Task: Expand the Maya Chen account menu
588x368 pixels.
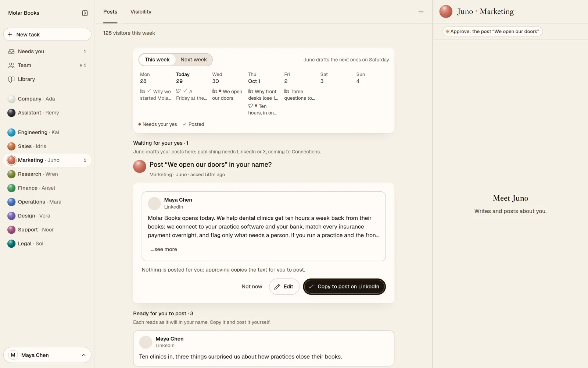Action: [x=47, y=355]
